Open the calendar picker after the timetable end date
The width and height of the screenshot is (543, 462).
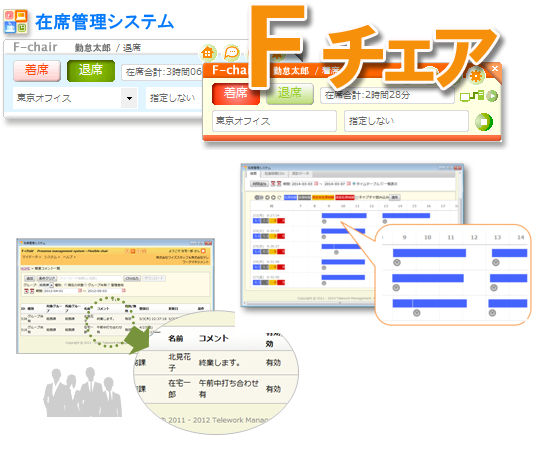pos(349,184)
